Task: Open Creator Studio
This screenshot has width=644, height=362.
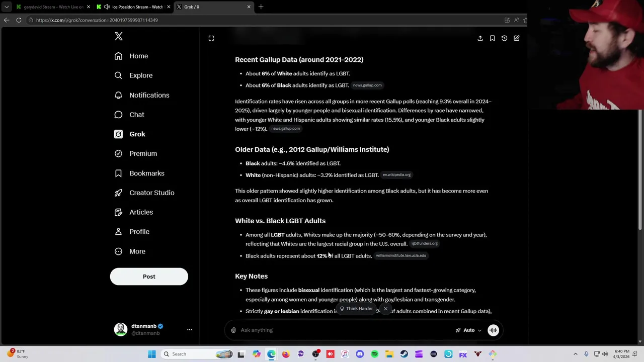Action: click(x=144, y=193)
